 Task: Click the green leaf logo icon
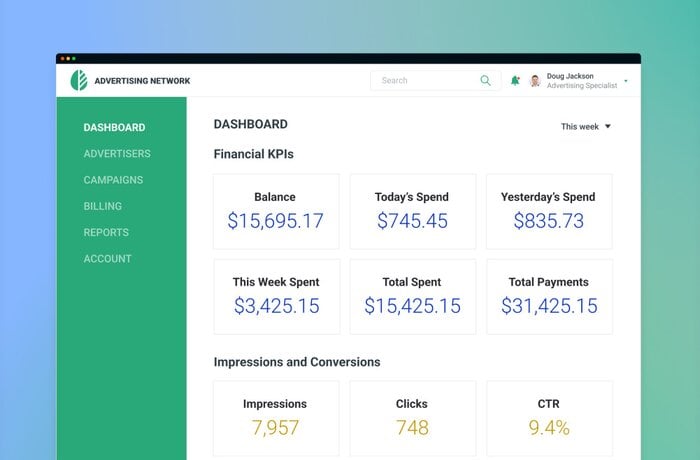78,81
